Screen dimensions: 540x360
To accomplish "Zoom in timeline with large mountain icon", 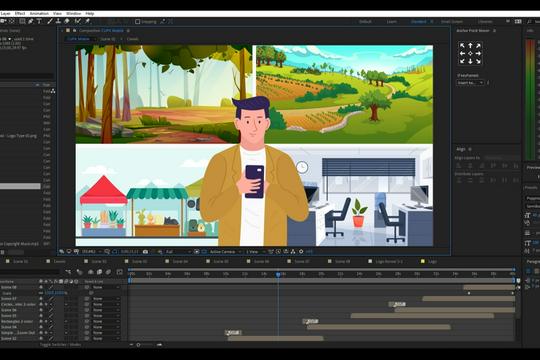I will [159, 344].
